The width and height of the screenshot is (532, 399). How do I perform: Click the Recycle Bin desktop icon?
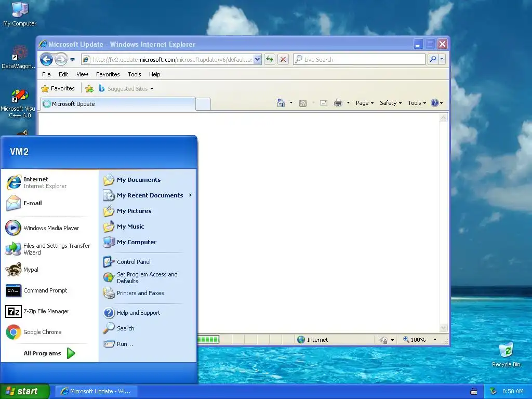[x=506, y=355]
